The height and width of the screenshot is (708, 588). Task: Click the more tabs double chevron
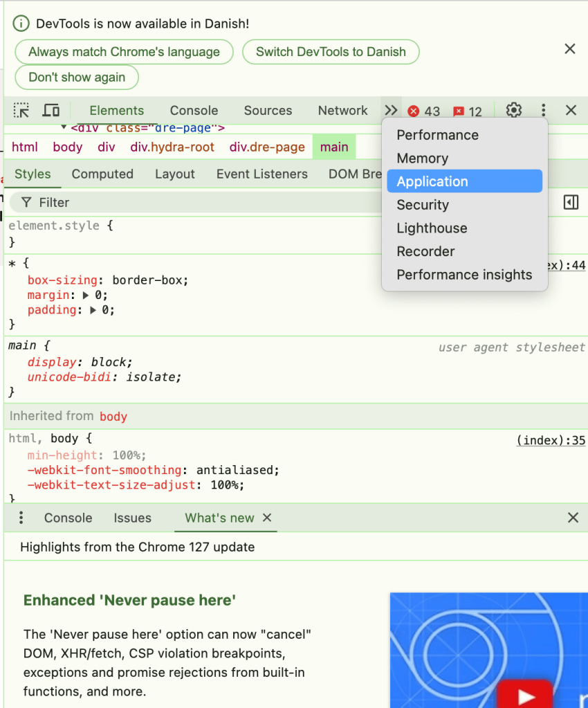pyautogui.click(x=392, y=111)
